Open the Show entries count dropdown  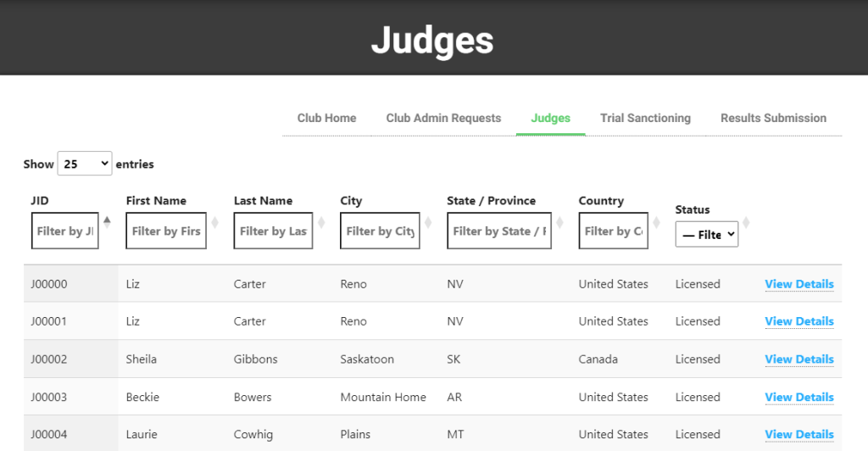85,164
